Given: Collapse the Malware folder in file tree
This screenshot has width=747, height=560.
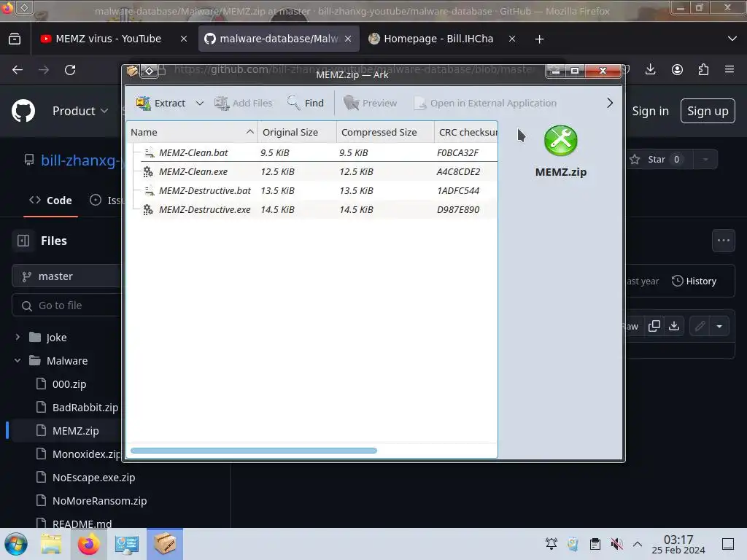Looking at the screenshot, I should point(18,360).
